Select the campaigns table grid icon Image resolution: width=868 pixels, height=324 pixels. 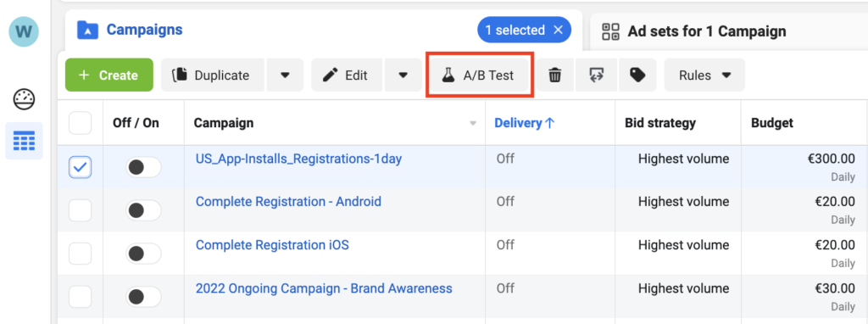pyautogui.click(x=24, y=142)
